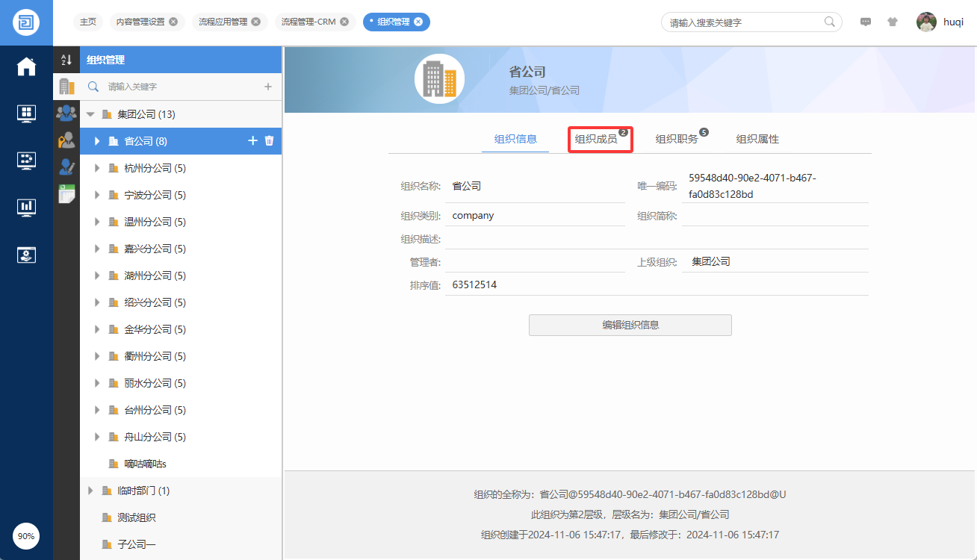
Task: Click the 编辑组织信息 button
Action: pyautogui.click(x=630, y=325)
